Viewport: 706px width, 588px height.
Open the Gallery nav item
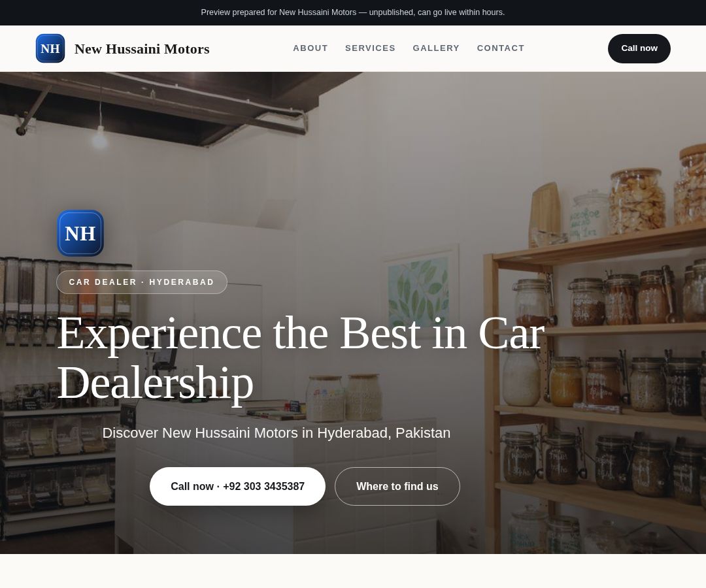click(436, 48)
